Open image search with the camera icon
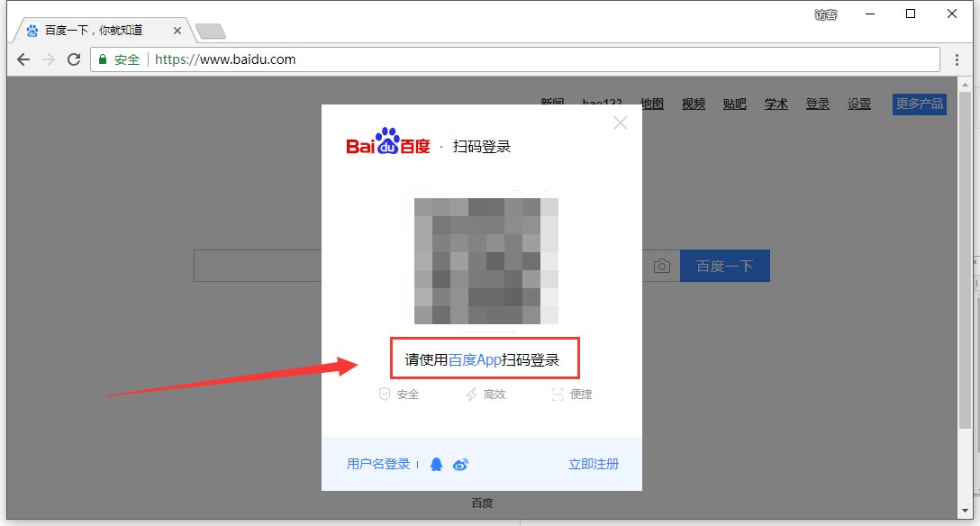The width and height of the screenshot is (980, 526). [662, 266]
